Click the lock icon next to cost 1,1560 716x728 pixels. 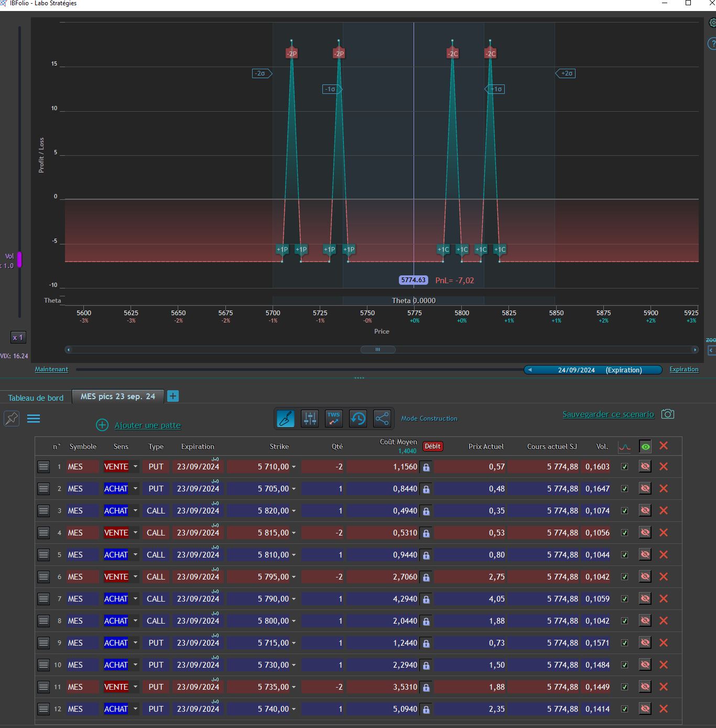pos(426,467)
